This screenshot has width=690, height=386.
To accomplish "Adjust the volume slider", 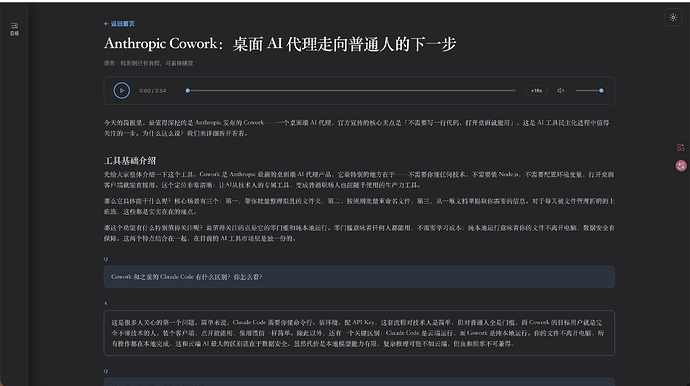I will click(589, 91).
